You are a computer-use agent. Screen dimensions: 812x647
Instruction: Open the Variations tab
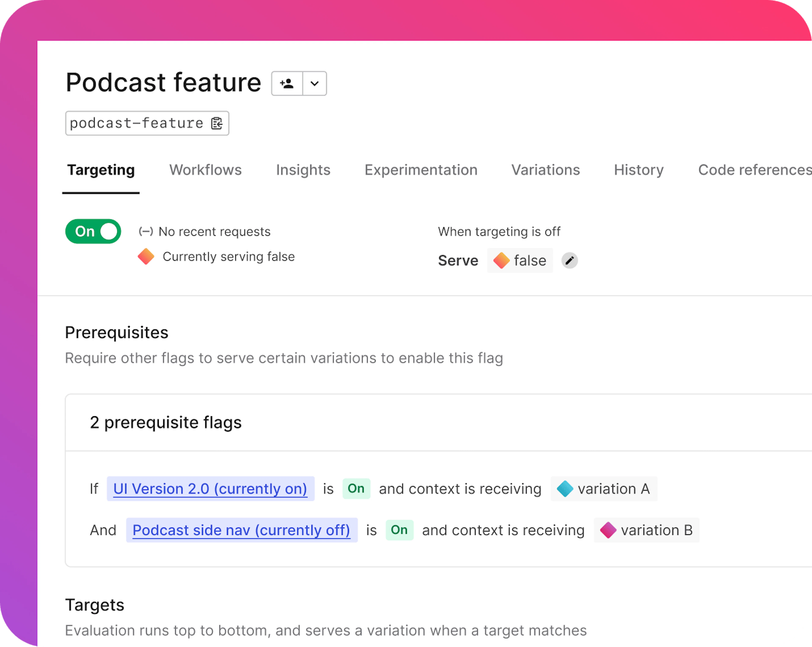[545, 170]
